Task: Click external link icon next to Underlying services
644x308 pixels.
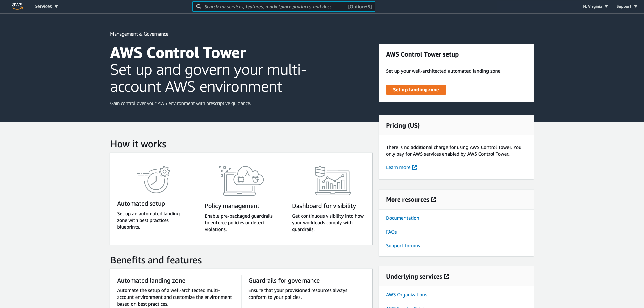Action: coord(446,277)
